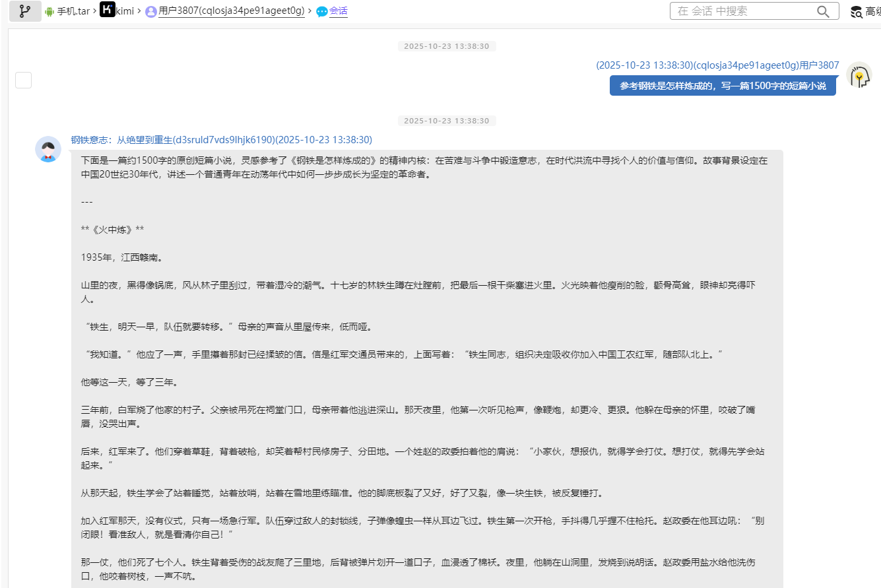Click the 2025-10-23 13:38:30 date divider
881x588 pixels.
pos(447,46)
